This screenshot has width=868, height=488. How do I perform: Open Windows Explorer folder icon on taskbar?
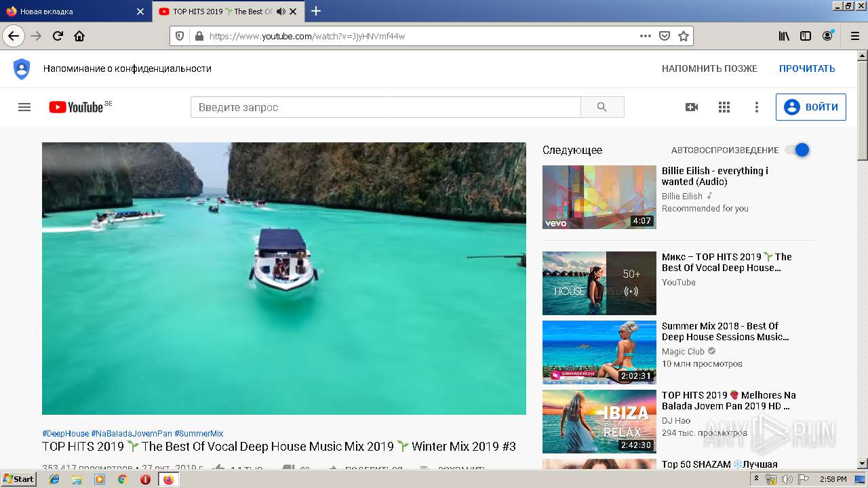[77, 479]
